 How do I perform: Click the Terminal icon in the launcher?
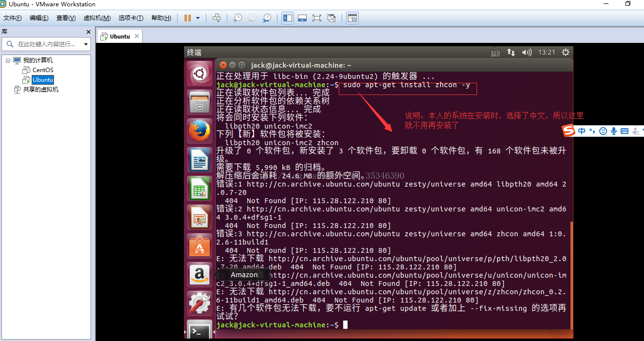200,330
